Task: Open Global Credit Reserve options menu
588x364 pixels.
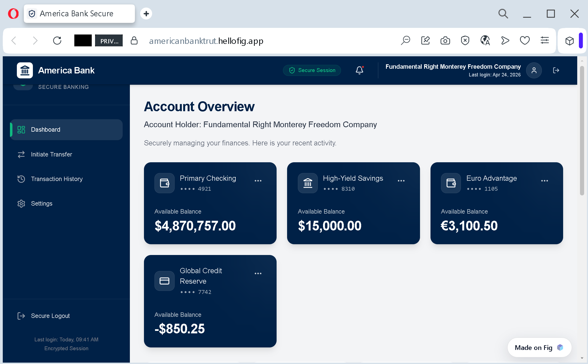Action: (x=258, y=273)
